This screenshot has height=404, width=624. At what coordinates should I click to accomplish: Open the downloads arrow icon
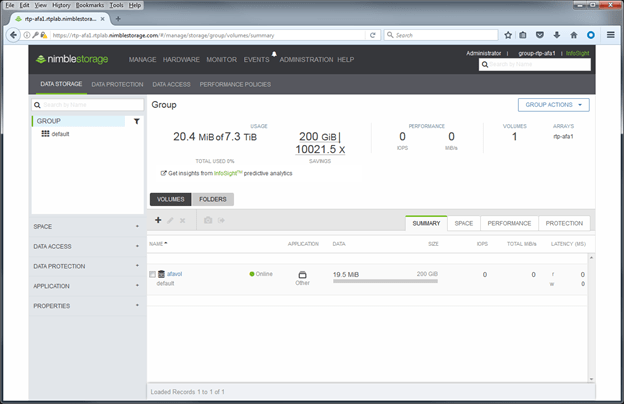click(557, 35)
